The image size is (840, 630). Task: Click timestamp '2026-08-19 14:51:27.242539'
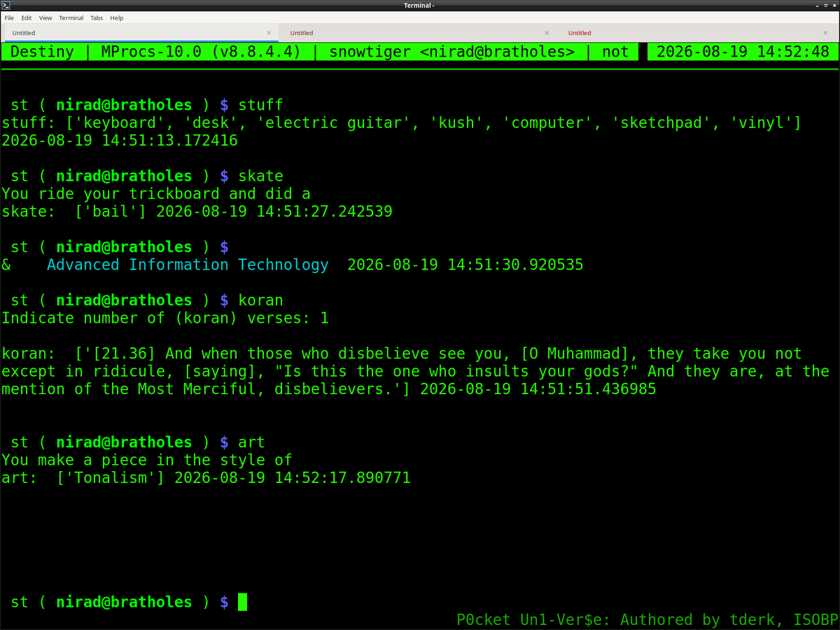tap(274, 211)
